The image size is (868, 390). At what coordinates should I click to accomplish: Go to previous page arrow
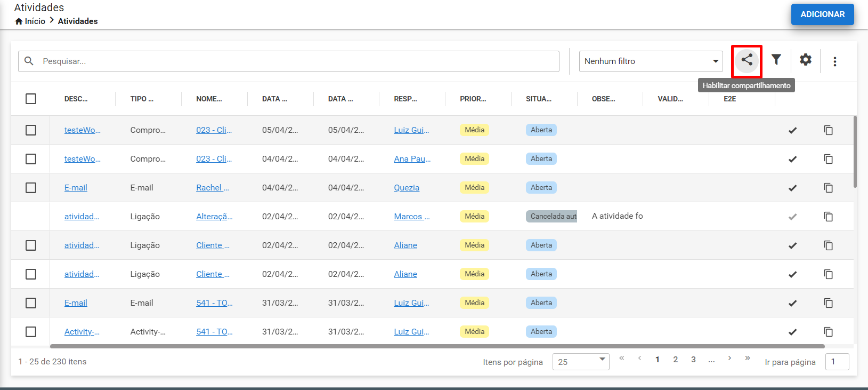[639, 358]
